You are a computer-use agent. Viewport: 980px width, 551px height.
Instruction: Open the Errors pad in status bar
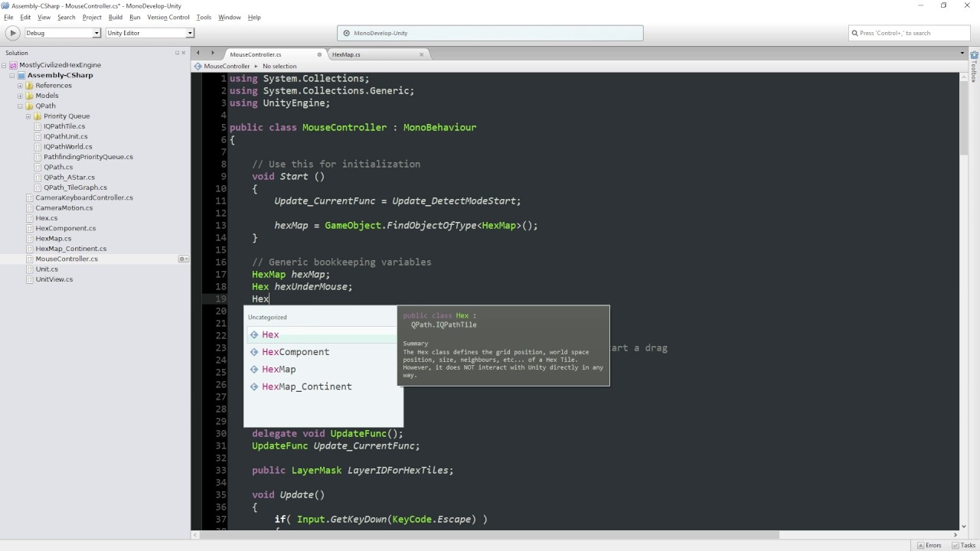click(929, 545)
